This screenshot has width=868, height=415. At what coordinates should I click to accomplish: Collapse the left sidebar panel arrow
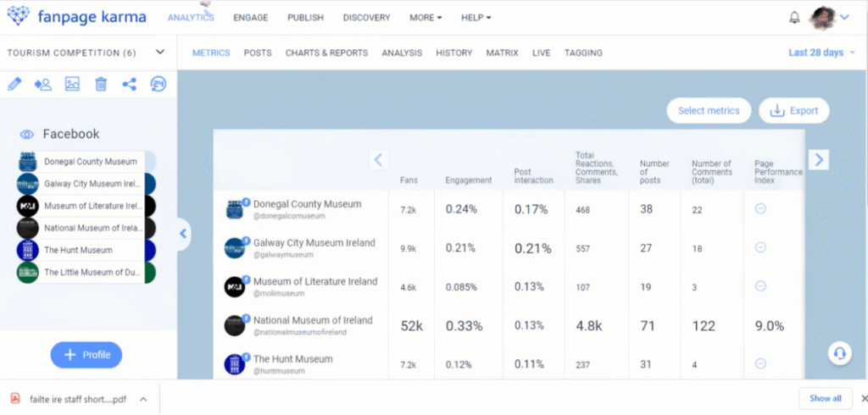click(x=184, y=235)
